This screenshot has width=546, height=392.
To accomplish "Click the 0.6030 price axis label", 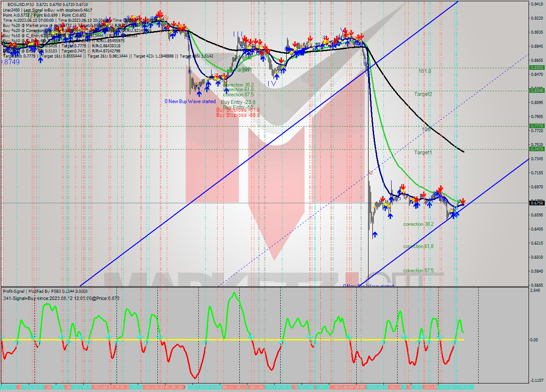I will coord(537,257).
